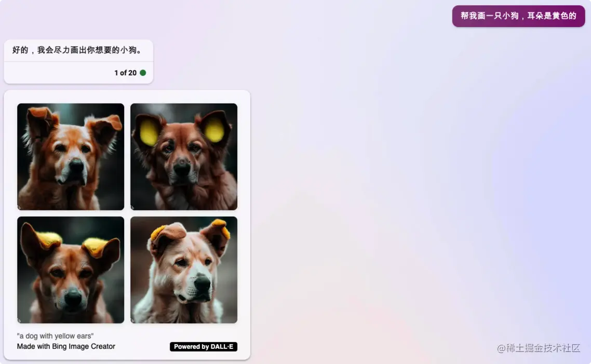Select the "a dog with yellow ears" prompt text
591x364 pixels.
(x=55, y=336)
